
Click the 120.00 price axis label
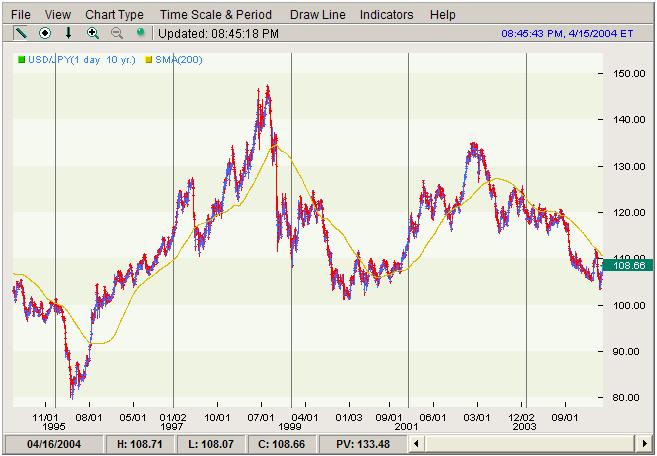pos(629,212)
